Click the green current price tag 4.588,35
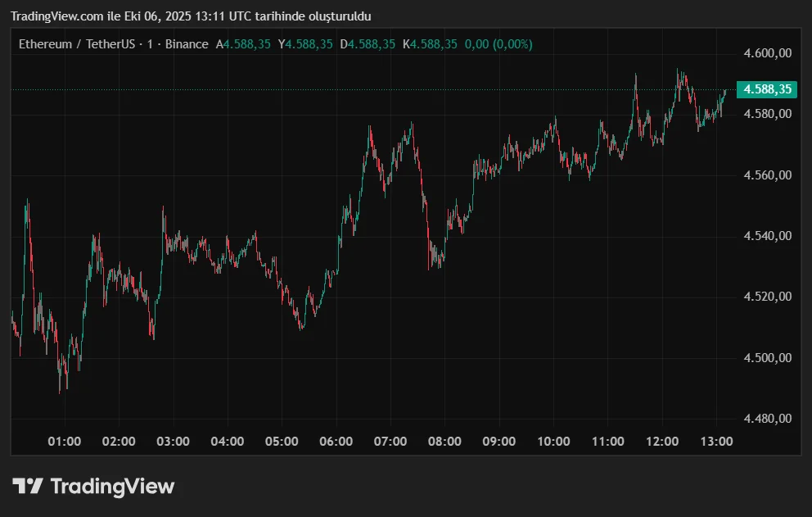This screenshot has height=517, width=812. click(x=767, y=89)
